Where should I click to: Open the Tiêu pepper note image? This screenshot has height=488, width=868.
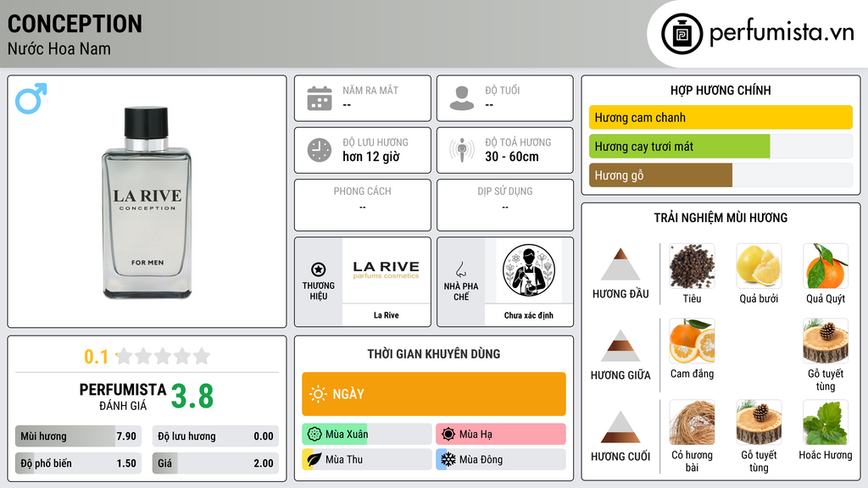[x=692, y=266]
